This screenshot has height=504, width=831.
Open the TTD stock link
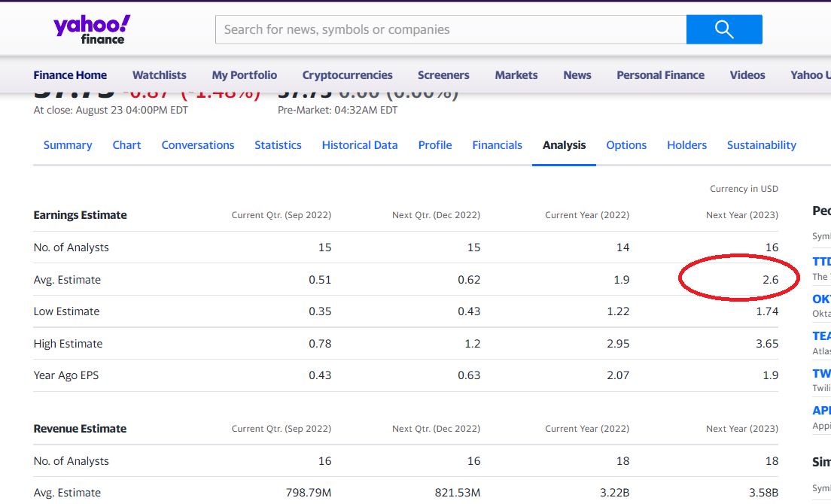(821, 261)
